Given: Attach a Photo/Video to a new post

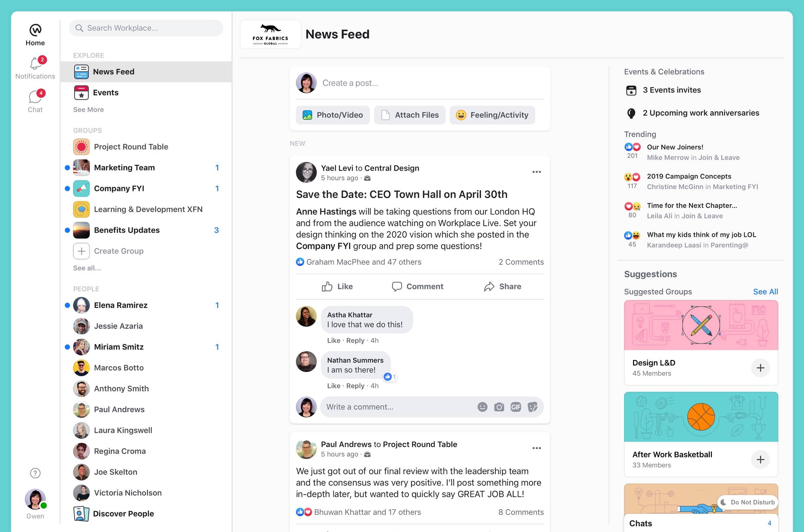Looking at the screenshot, I should coord(333,115).
